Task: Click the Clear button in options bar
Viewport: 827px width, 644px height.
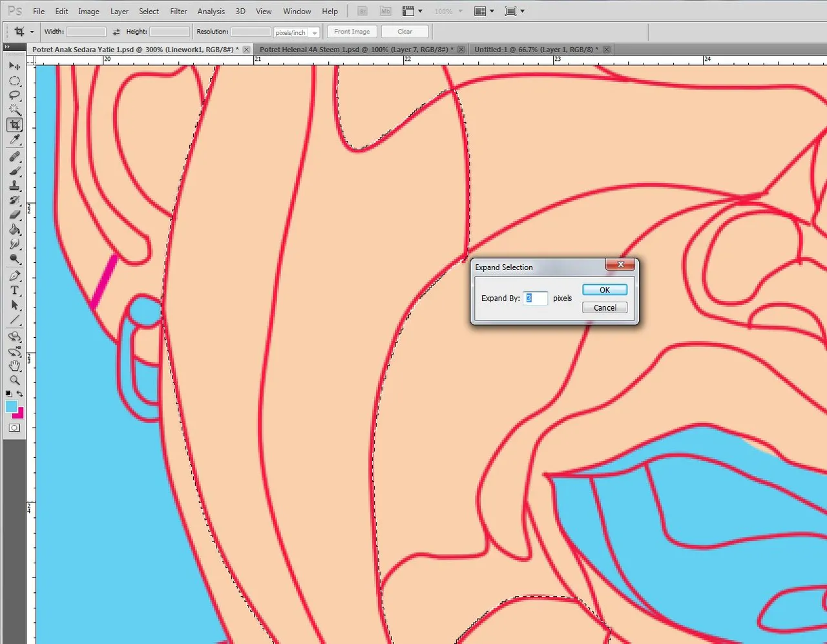Action: click(x=405, y=32)
